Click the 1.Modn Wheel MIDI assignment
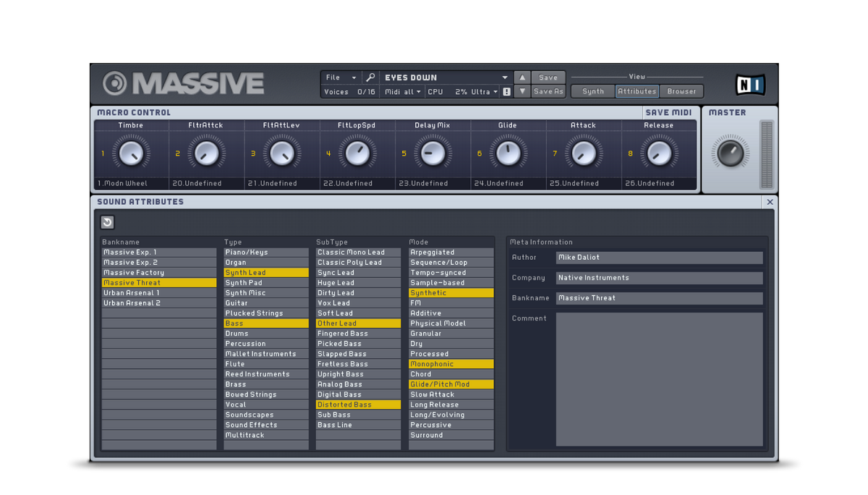The height and width of the screenshot is (495, 868). tap(131, 184)
